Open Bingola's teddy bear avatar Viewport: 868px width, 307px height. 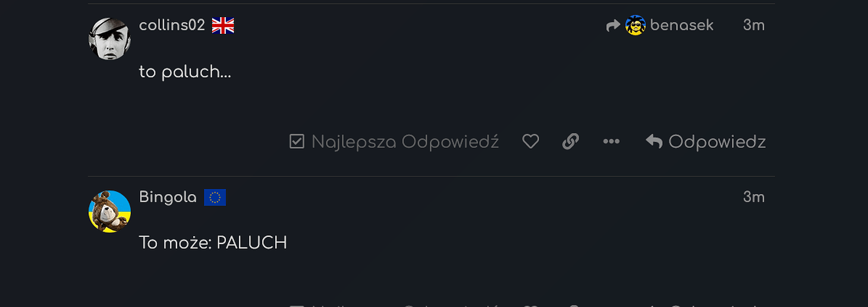pos(109,211)
